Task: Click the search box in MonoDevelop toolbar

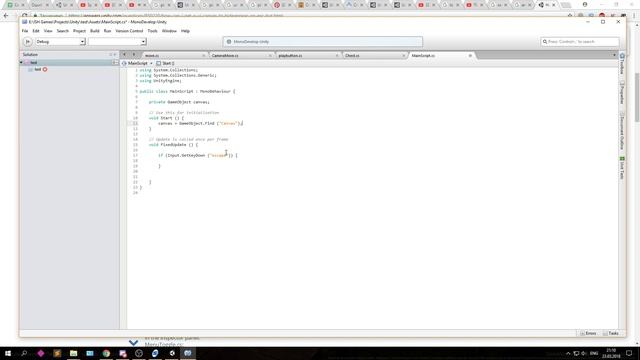Action: 580,42
